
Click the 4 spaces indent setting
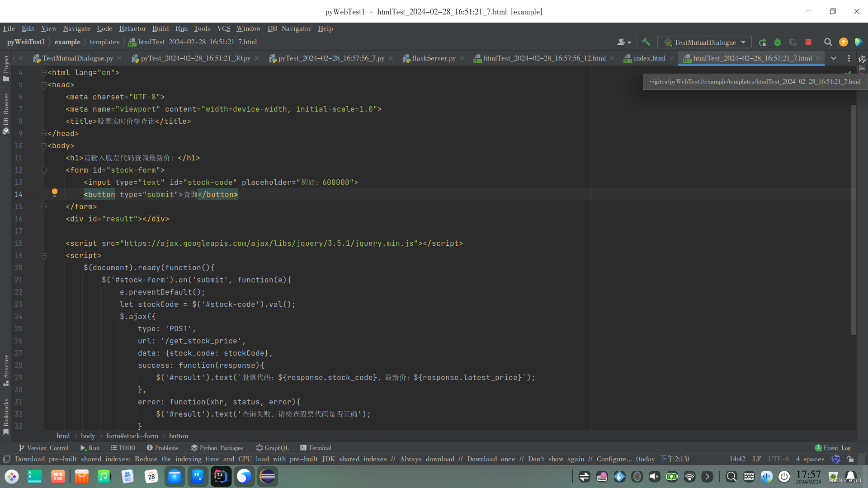click(810, 459)
